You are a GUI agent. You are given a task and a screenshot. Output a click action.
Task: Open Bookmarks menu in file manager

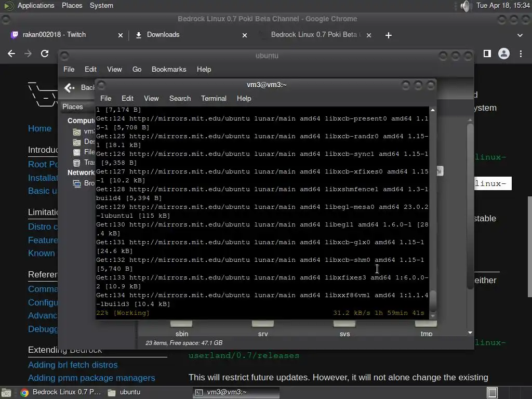[169, 69]
